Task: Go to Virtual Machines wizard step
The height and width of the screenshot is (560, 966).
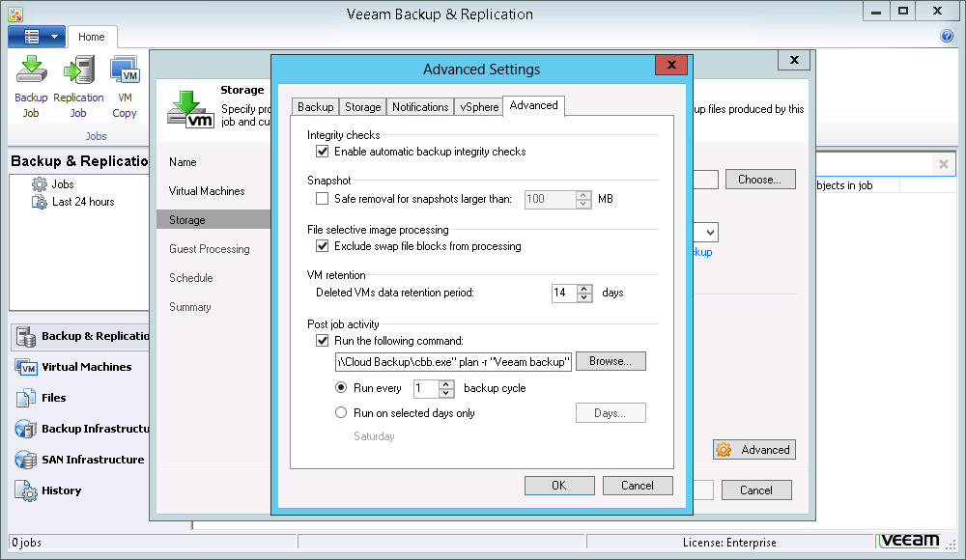Action: pyautogui.click(x=207, y=191)
